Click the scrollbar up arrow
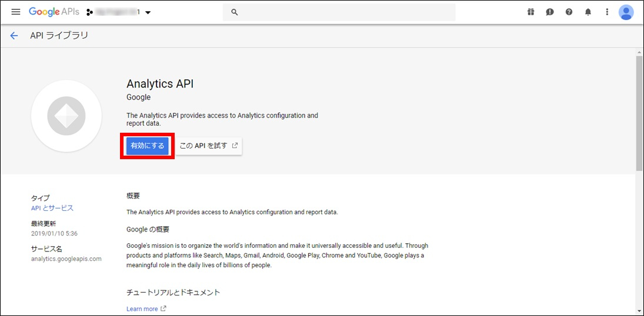Screen dimensions: 644x316 point(639,52)
